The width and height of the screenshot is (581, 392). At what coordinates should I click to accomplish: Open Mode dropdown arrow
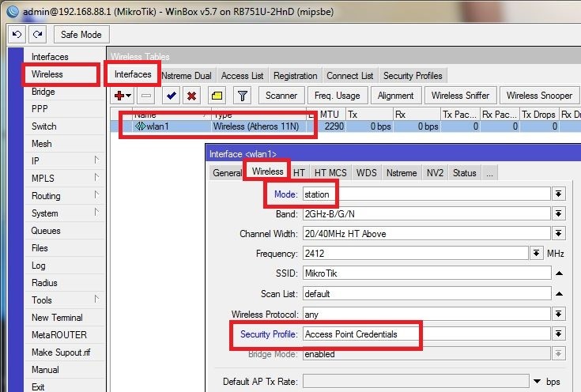click(558, 194)
